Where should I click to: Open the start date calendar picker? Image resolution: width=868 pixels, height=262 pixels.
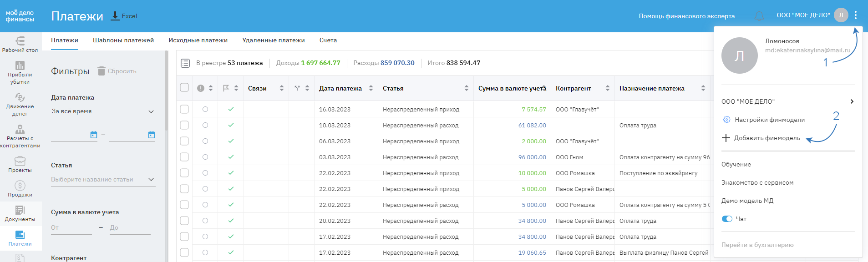click(x=94, y=135)
